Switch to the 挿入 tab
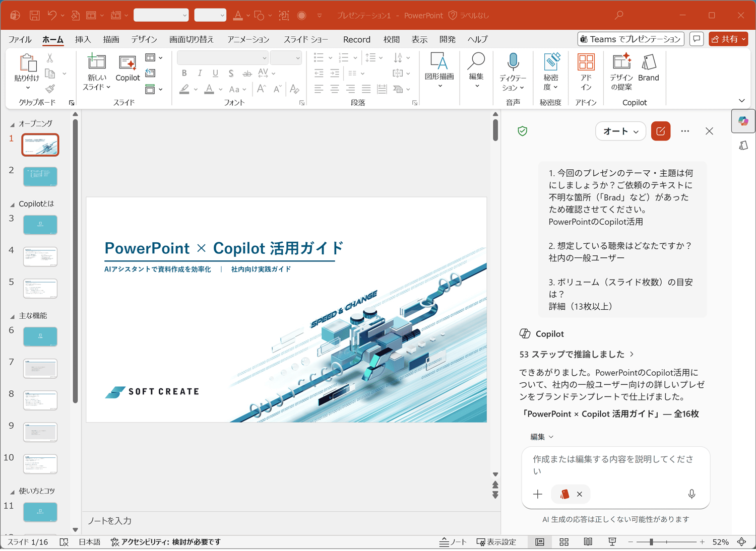 coord(83,39)
